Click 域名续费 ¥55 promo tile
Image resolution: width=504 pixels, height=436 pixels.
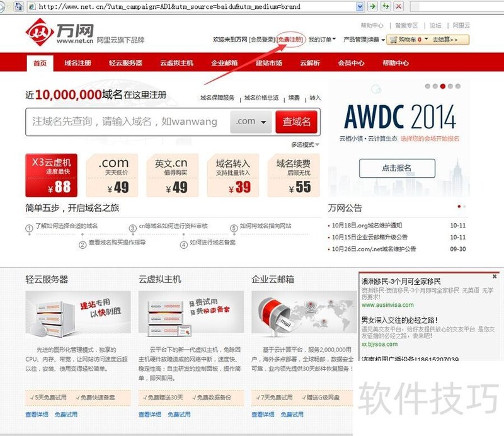tap(294, 175)
